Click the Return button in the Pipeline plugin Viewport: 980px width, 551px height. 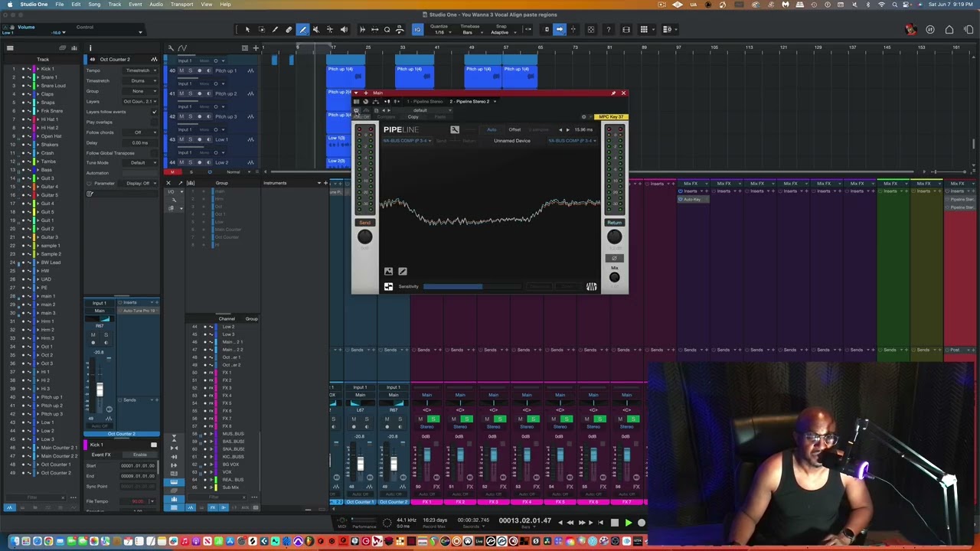[x=614, y=223]
